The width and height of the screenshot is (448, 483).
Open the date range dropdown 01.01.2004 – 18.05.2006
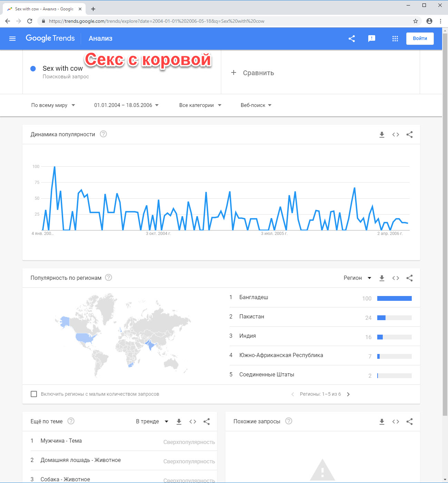(126, 105)
